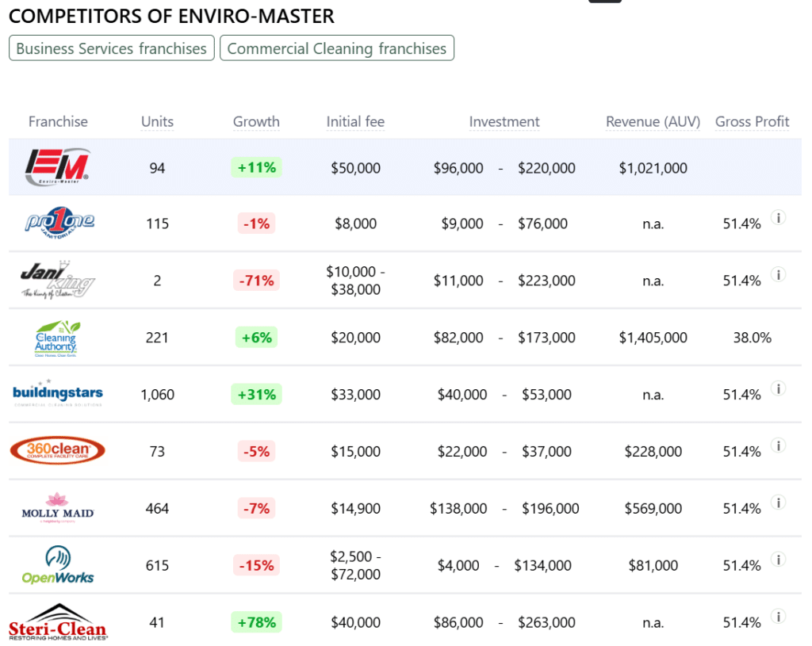This screenshot has width=812, height=646.
Task: Open the OpenWorks franchise logo
Action: 57,564
